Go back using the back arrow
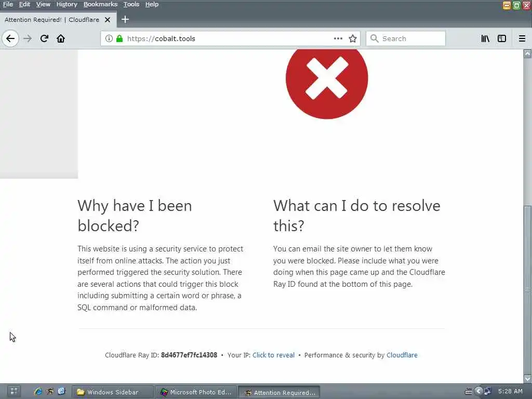Viewport: 532px width, 399px height. [x=10, y=38]
